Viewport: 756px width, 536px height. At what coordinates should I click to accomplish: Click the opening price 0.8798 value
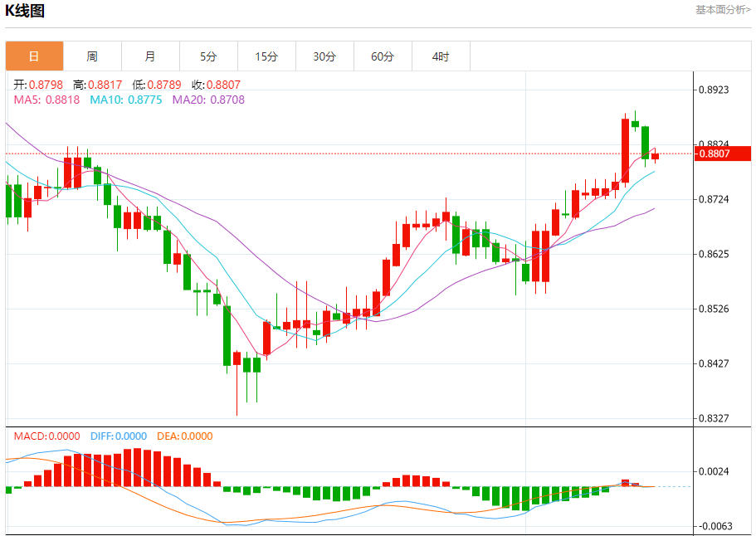[46, 85]
